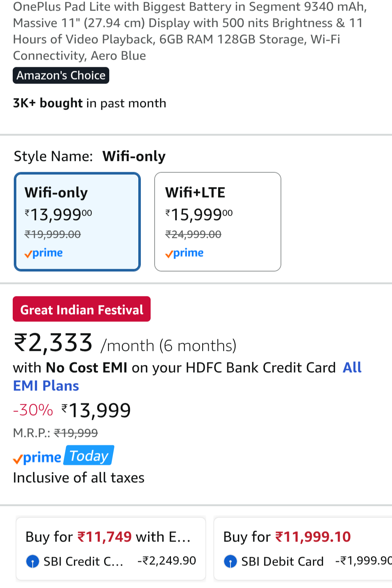Tap the prime logo beside the Today badge

(x=37, y=458)
